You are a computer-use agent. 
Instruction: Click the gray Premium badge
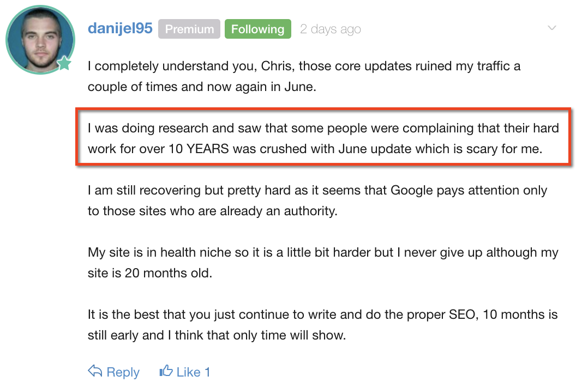pos(189,29)
